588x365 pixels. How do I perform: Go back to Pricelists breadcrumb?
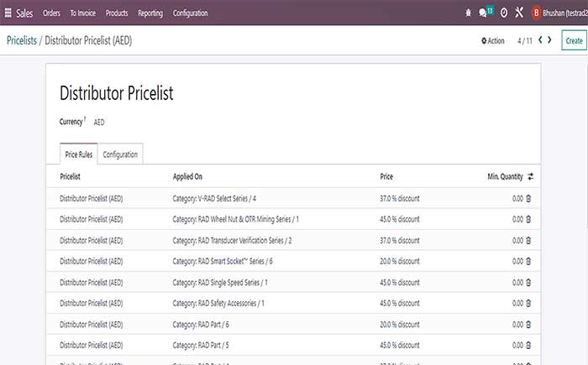[22, 40]
